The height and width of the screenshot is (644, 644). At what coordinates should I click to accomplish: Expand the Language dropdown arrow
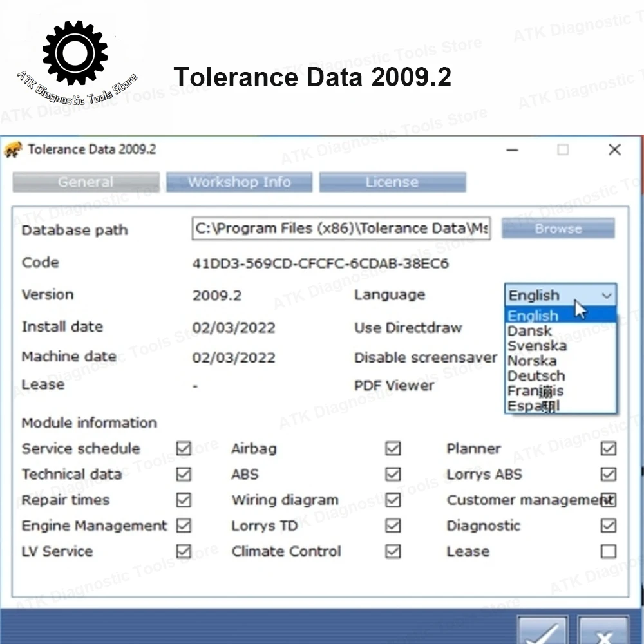coord(607,296)
